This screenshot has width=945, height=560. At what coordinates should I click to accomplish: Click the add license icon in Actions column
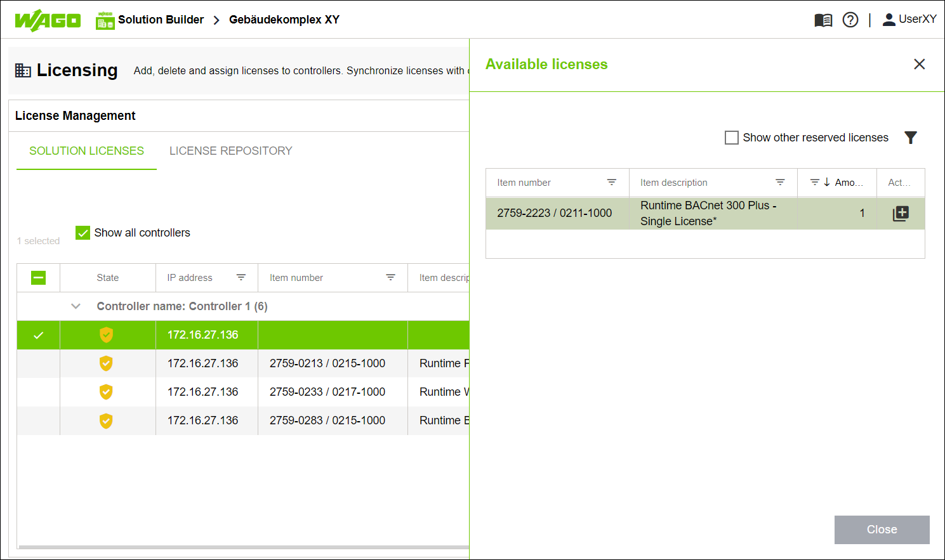[901, 214]
